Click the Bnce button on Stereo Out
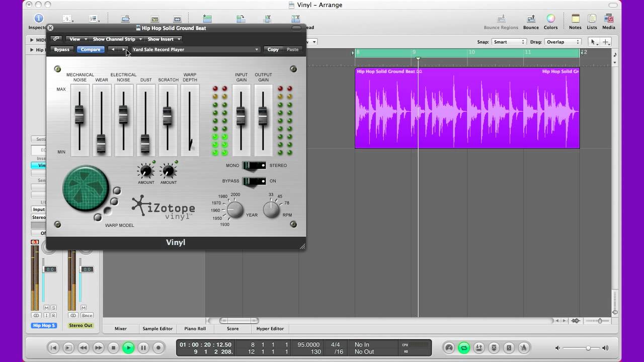Viewport: 644px width, 362px height. click(x=87, y=315)
